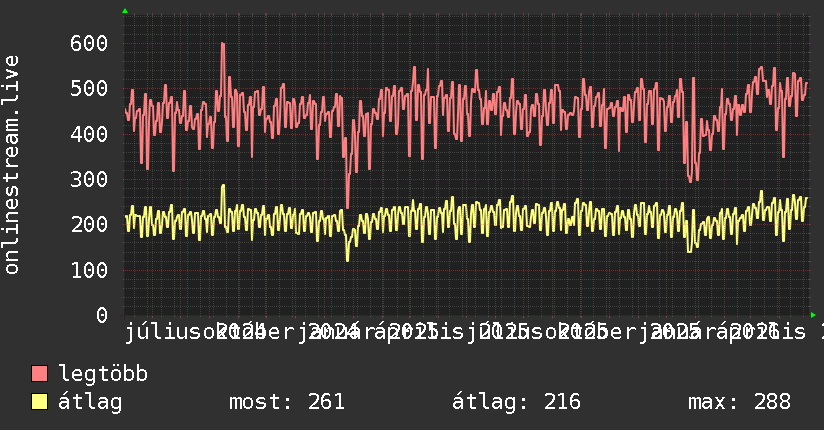This screenshot has height=430, width=824.
Task: Click the y-axis label 200
Action: point(89,224)
